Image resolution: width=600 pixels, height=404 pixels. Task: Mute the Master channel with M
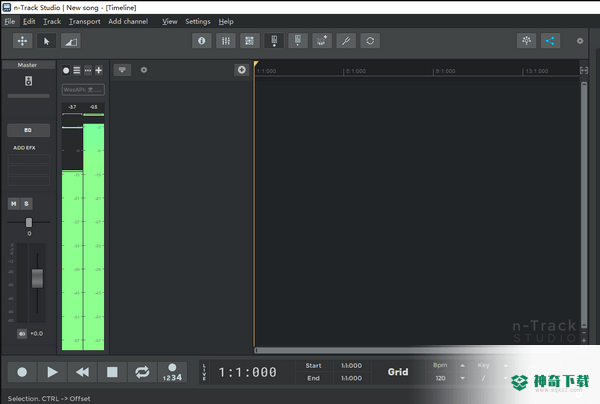point(14,204)
